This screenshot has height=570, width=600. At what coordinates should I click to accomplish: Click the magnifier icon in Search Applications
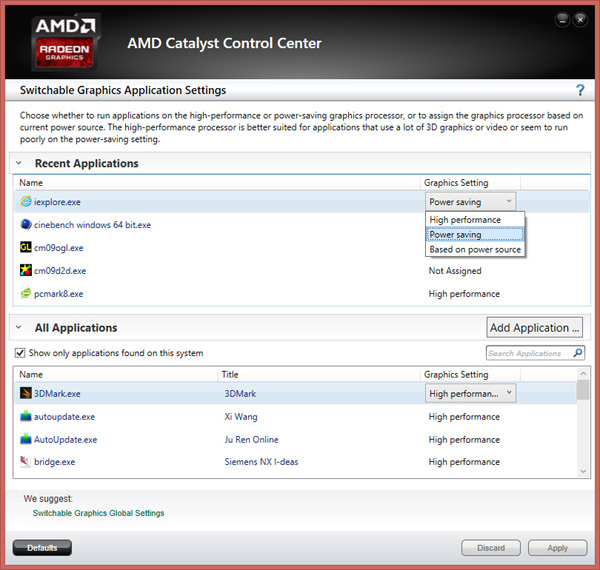point(578,353)
